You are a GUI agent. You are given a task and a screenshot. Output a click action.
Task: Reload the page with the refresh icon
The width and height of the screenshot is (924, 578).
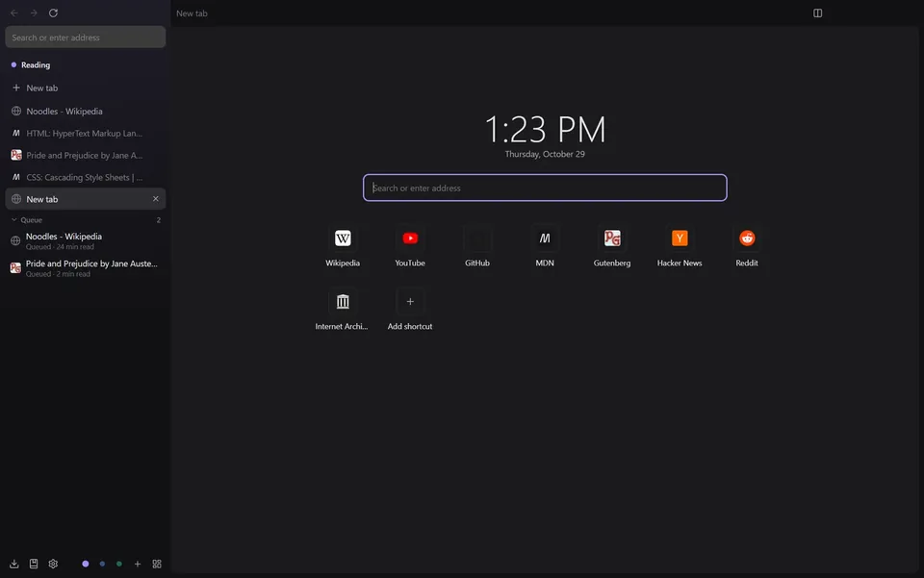tap(53, 13)
